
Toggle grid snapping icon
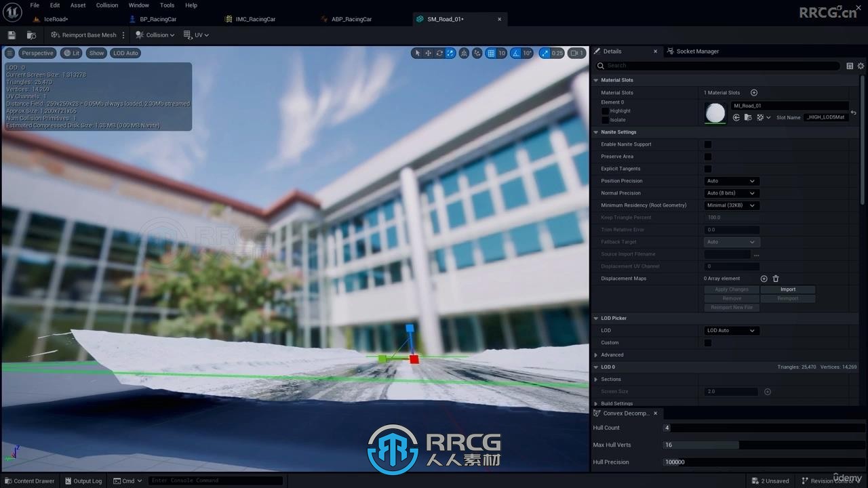491,53
